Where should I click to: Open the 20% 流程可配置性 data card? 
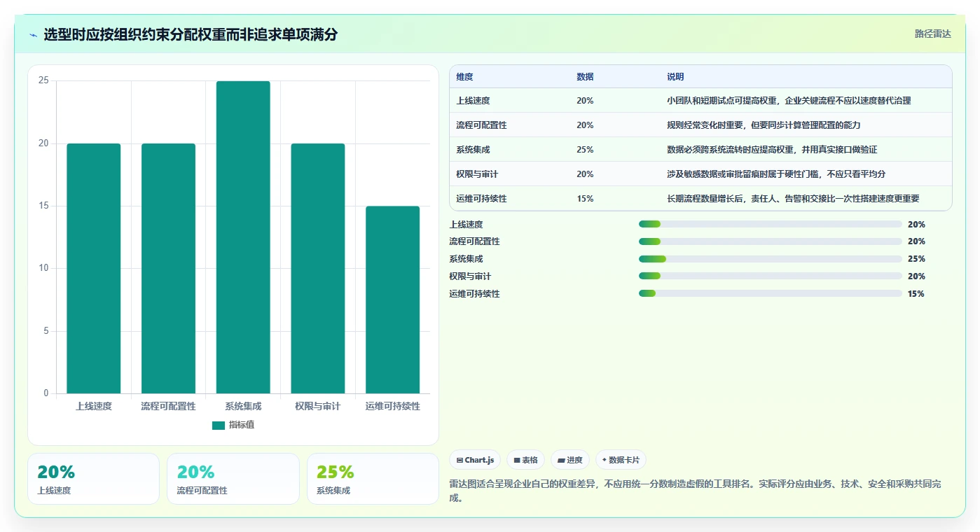233,479
